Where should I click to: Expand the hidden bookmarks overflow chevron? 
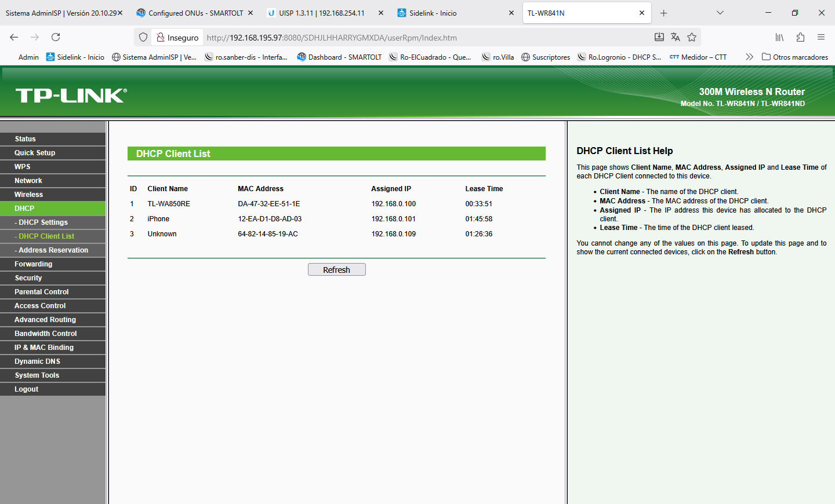click(x=749, y=57)
